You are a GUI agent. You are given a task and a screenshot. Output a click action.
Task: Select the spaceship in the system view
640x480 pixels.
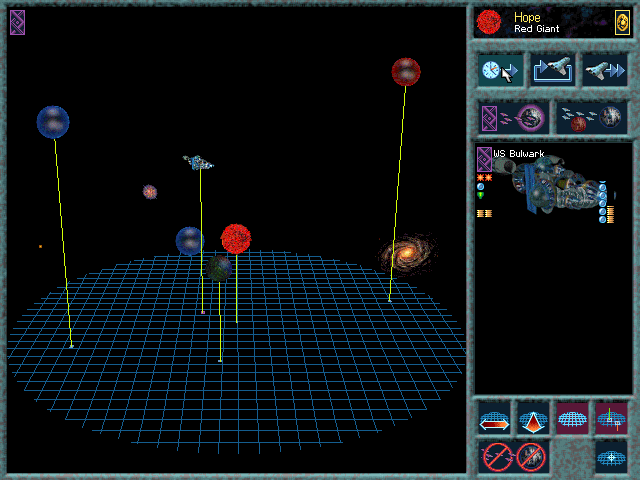198,162
